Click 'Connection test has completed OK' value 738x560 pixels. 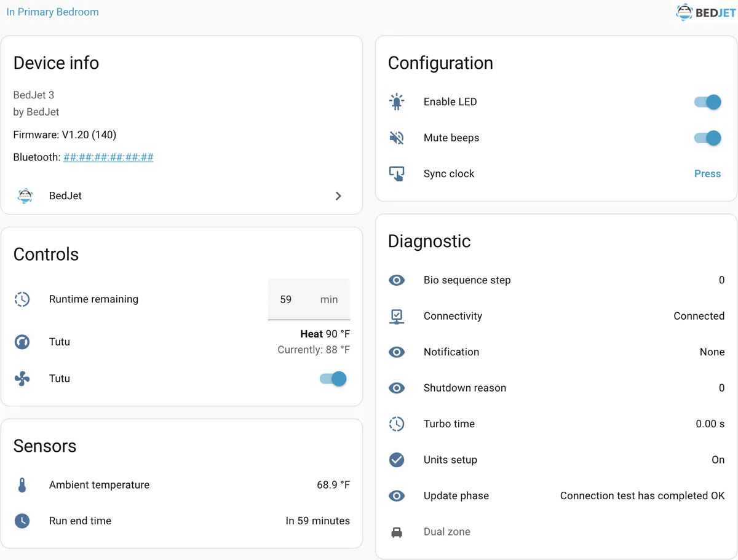[x=643, y=496]
